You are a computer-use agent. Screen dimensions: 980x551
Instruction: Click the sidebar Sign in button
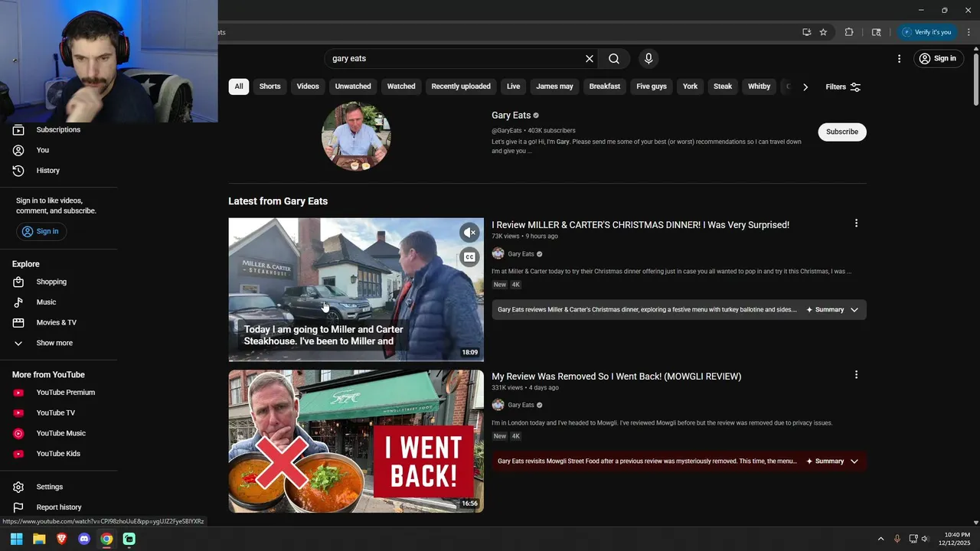click(41, 231)
